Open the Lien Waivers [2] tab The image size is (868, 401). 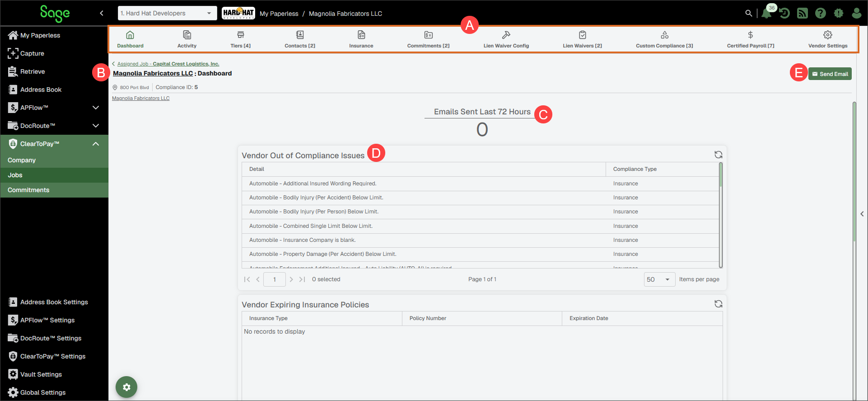point(582,39)
